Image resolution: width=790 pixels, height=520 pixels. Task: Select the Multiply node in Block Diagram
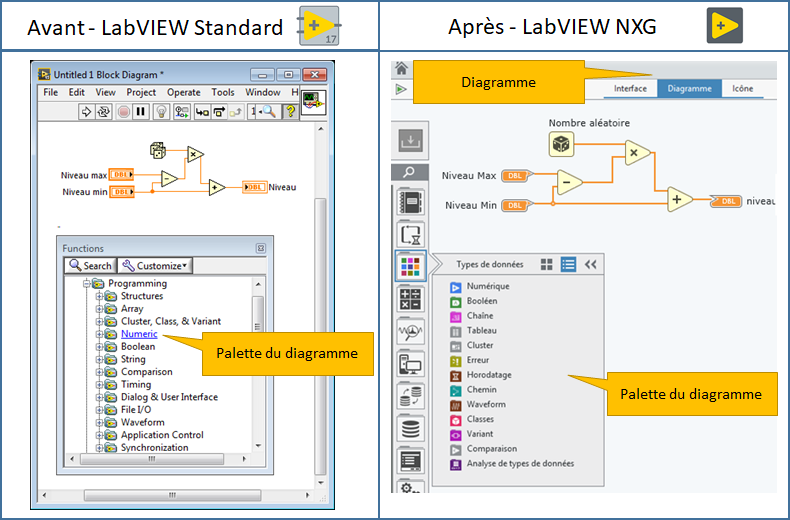[x=195, y=154]
